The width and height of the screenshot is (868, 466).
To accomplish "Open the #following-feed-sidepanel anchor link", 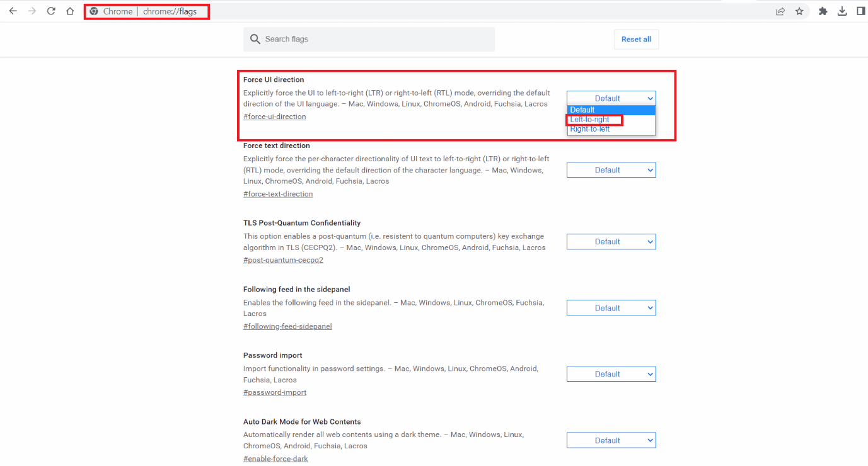I will click(x=287, y=326).
